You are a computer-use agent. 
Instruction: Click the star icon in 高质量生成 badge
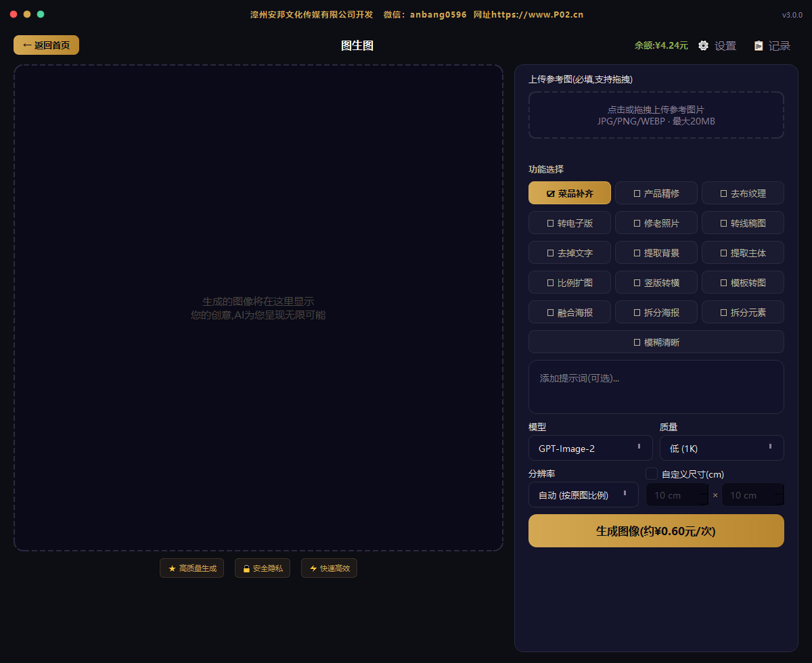172,568
